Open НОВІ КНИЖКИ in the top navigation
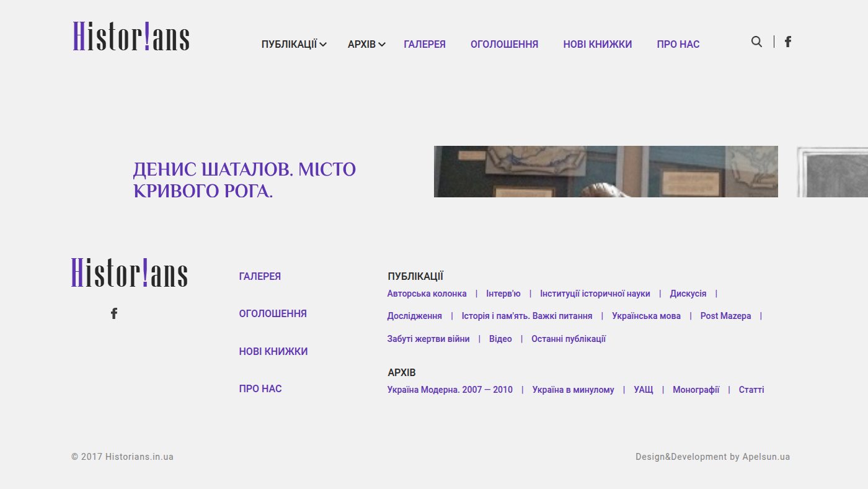868x489 pixels. [x=598, y=44]
